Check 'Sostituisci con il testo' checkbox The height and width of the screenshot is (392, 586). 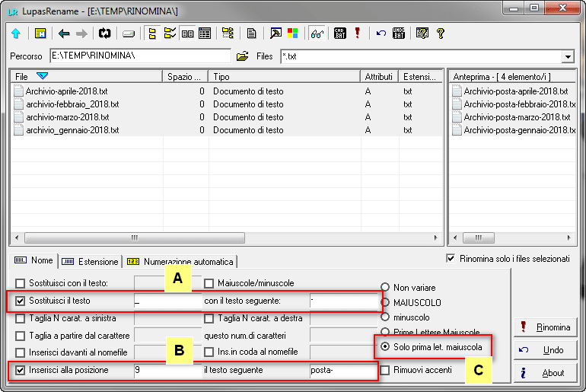21,283
